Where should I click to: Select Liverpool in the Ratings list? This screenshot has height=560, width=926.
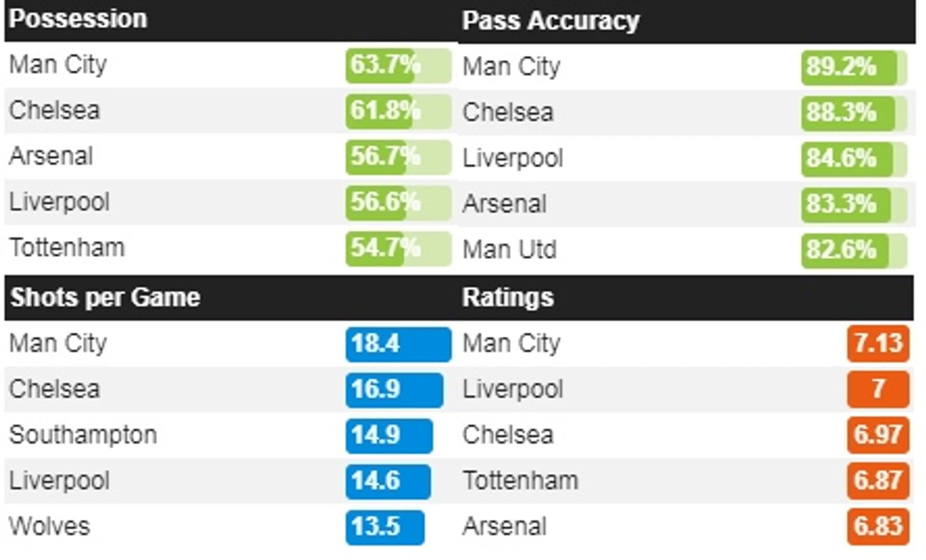point(513,389)
